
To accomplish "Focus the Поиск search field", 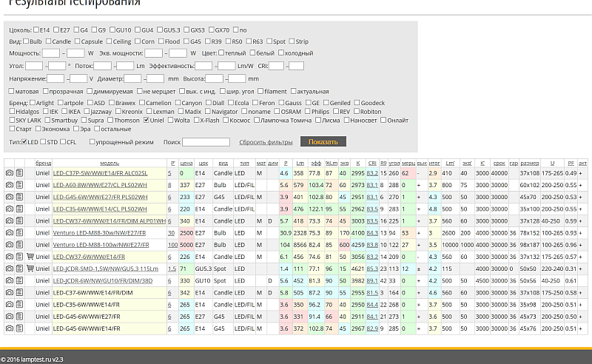I will point(206,142).
